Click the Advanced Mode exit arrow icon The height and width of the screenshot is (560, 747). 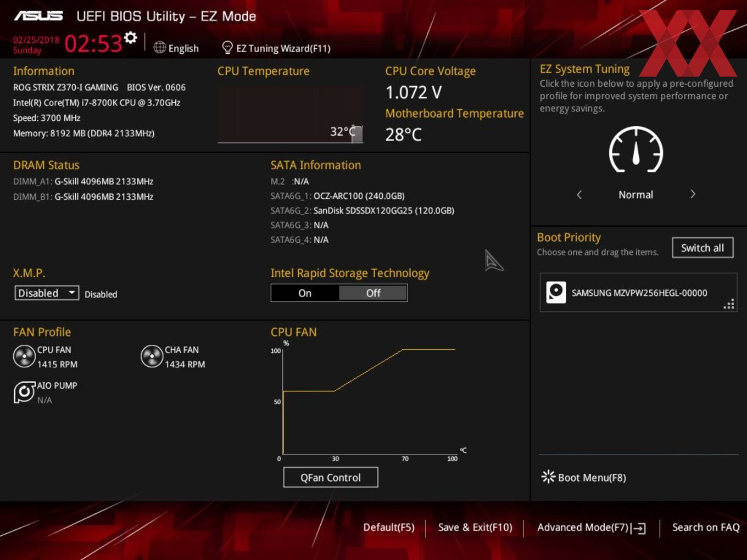coord(638,528)
